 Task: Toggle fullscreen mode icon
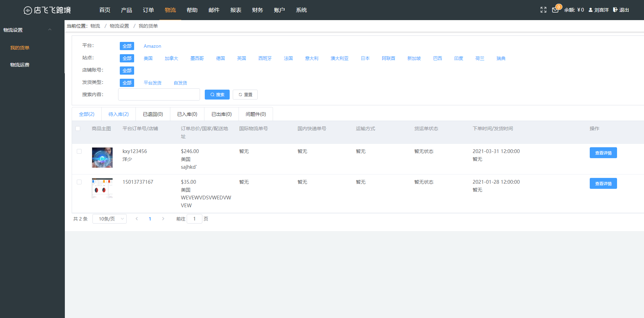[x=543, y=10]
